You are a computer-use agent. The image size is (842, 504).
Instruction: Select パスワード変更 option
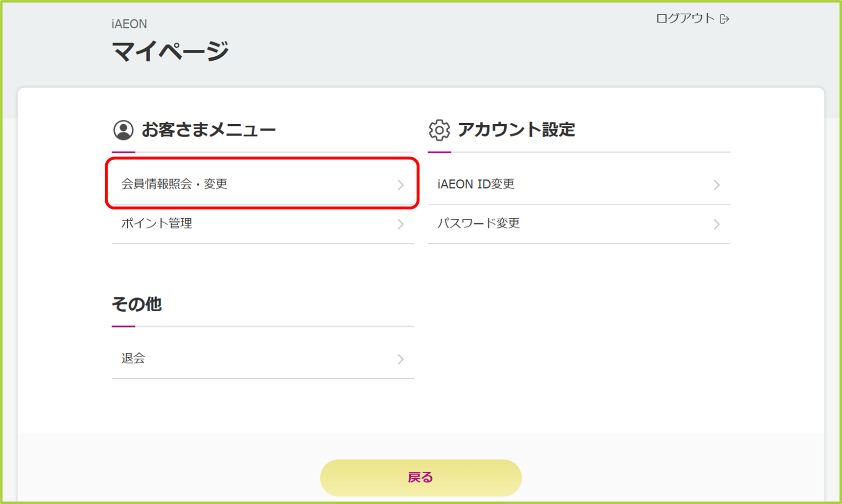point(579,224)
